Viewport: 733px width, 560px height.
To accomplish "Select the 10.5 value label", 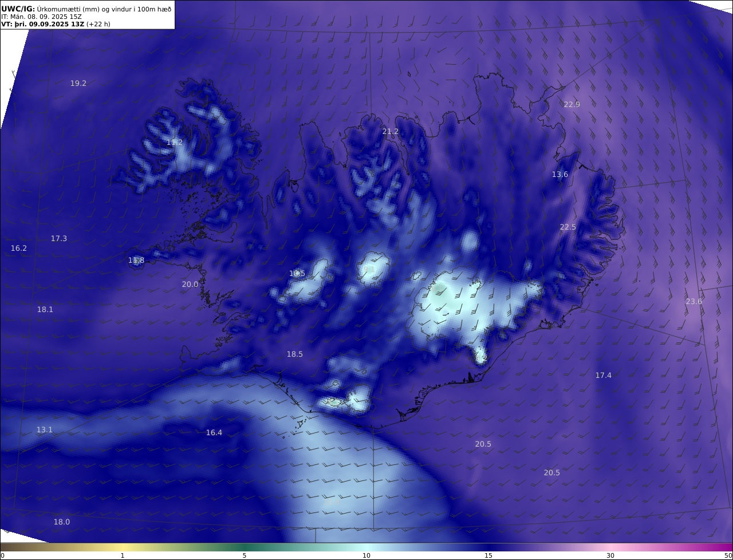I will coord(297,274).
